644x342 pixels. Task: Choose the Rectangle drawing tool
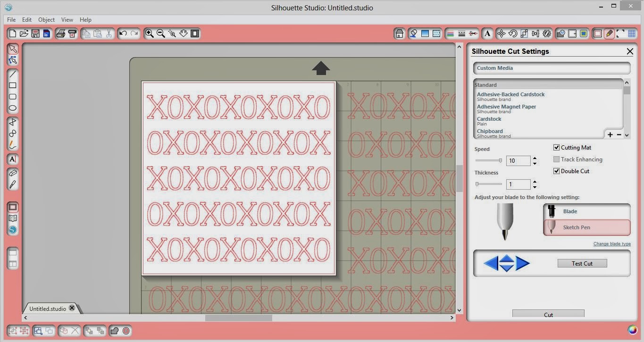pos(13,85)
